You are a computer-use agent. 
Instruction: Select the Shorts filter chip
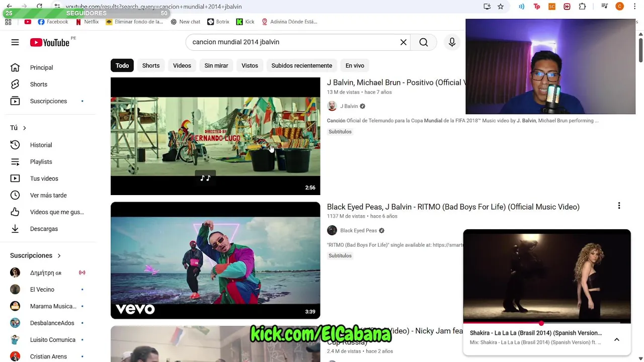(x=151, y=65)
